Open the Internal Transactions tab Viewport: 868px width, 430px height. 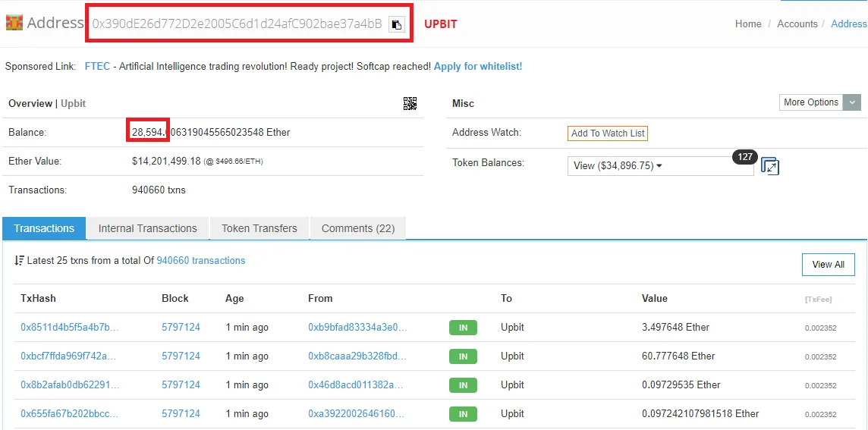pos(148,228)
